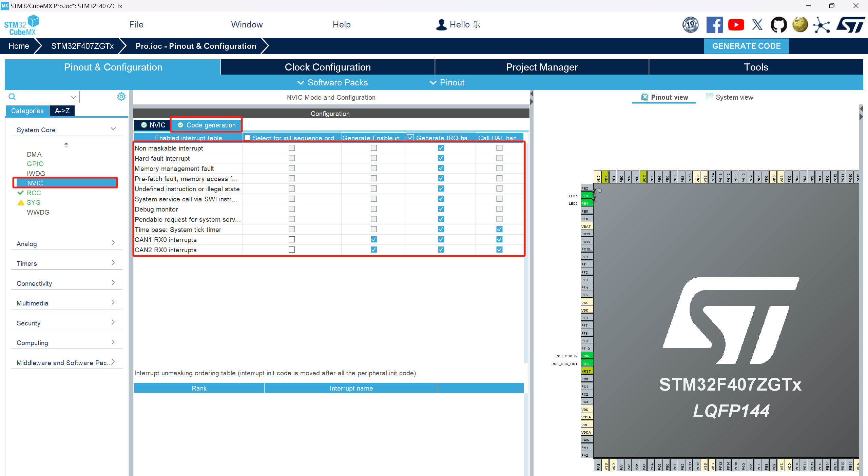Check init sequence ordering for CAN2 RX0 interrupts

[x=292, y=250]
